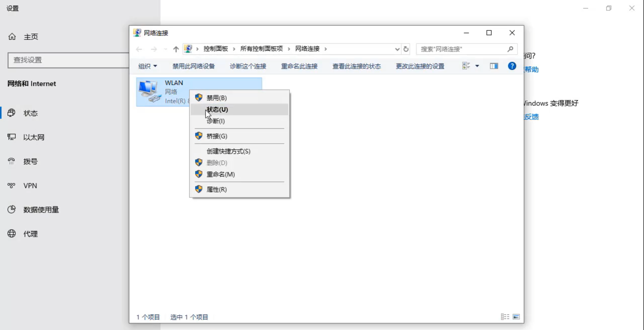Click the blue help question mark icon

tap(512, 66)
